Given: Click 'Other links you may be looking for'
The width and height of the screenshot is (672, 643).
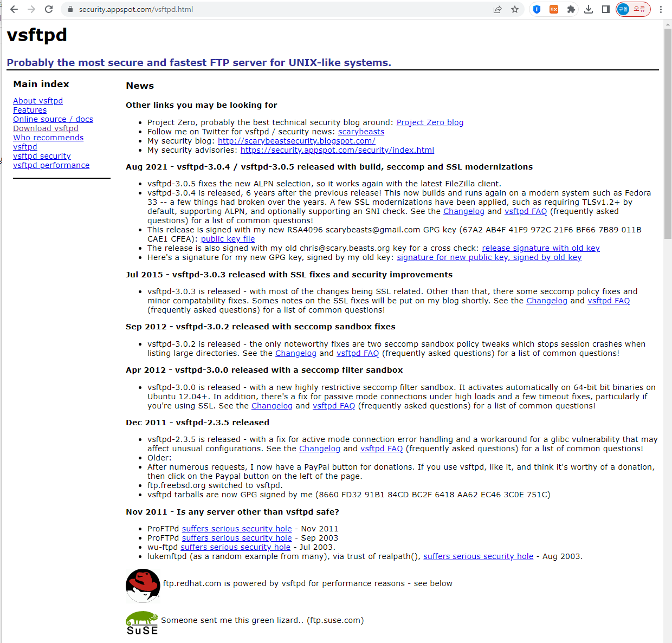Looking at the screenshot, I should pos(202,105).
